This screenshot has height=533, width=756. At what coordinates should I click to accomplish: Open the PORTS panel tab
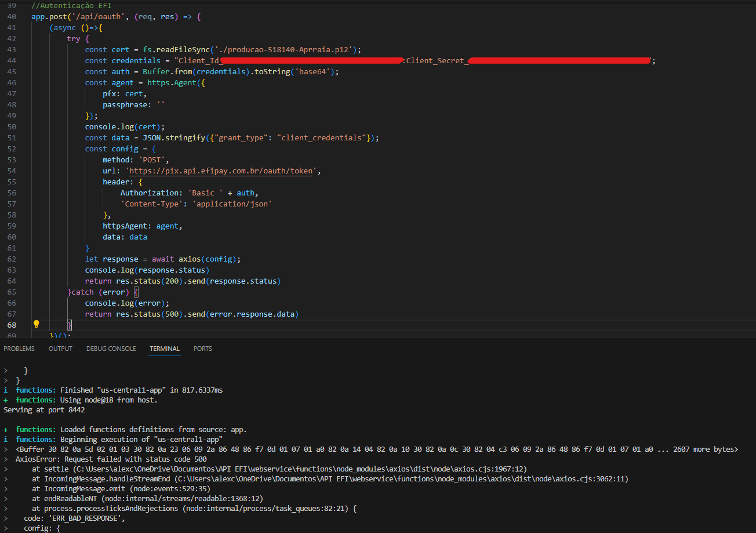point(203,349)
